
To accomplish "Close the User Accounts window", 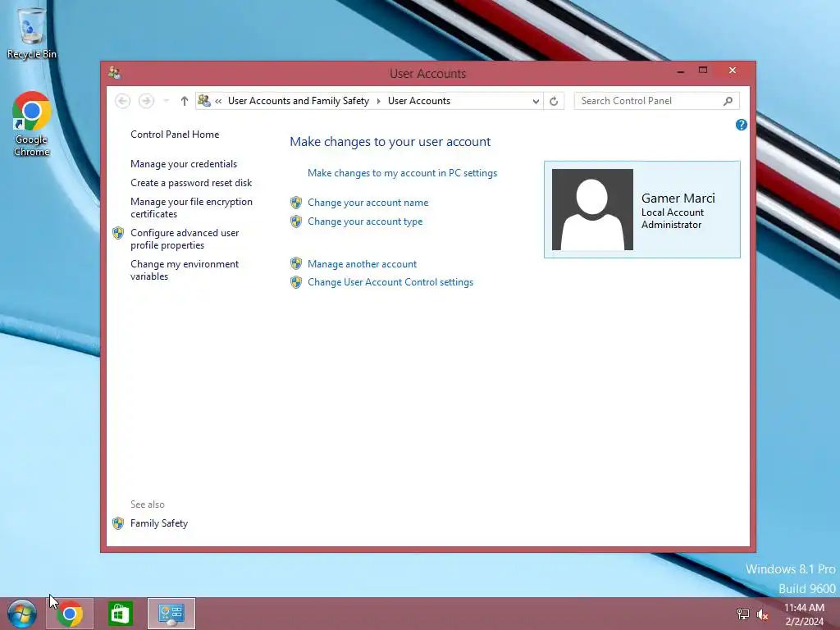I will [733, 71].
